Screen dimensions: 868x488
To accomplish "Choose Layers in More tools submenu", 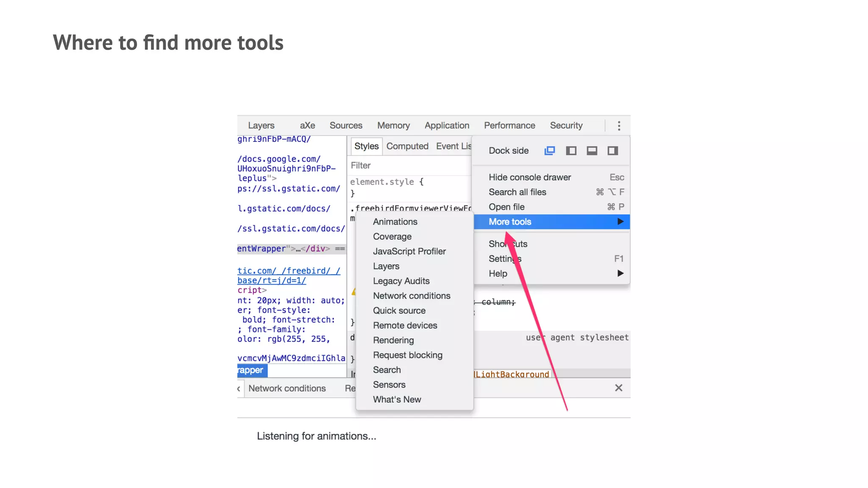I will 415,266.
